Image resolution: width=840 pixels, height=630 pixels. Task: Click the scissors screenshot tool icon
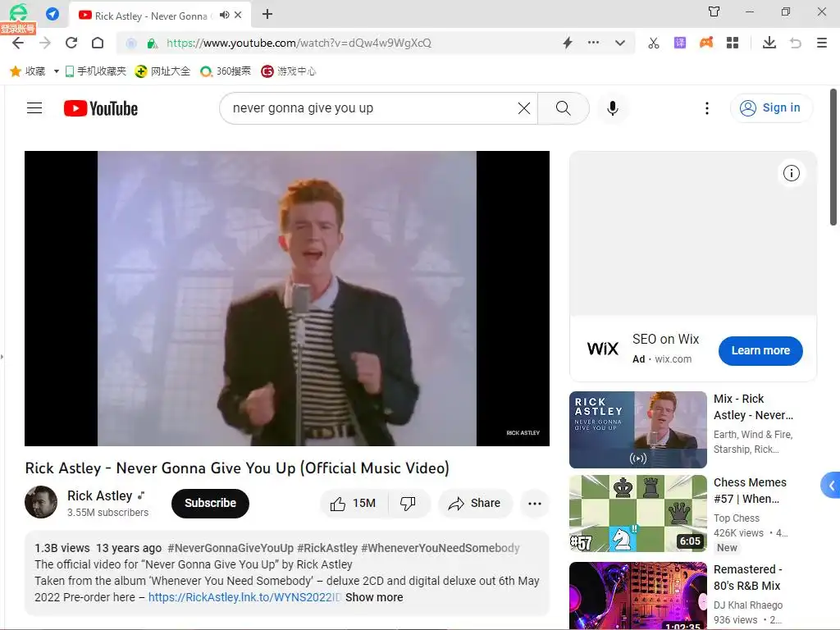654,43
